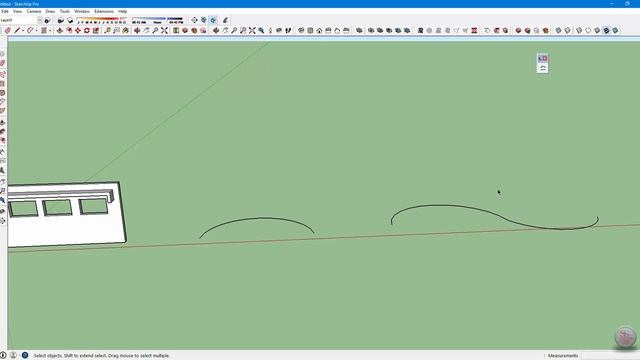Open the Extensions menu

(x=104, y=11)
